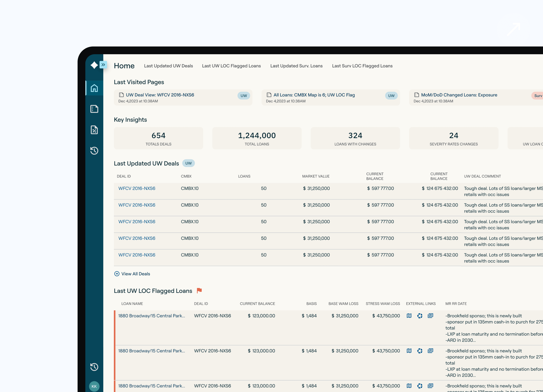
Task: Open the document list sidebar icon
Action: pyautogui.click(x=94, y=109)
